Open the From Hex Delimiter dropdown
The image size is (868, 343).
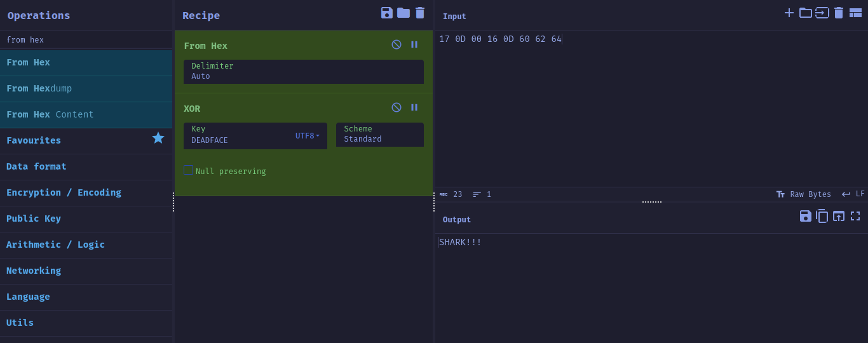click(303, 72)
